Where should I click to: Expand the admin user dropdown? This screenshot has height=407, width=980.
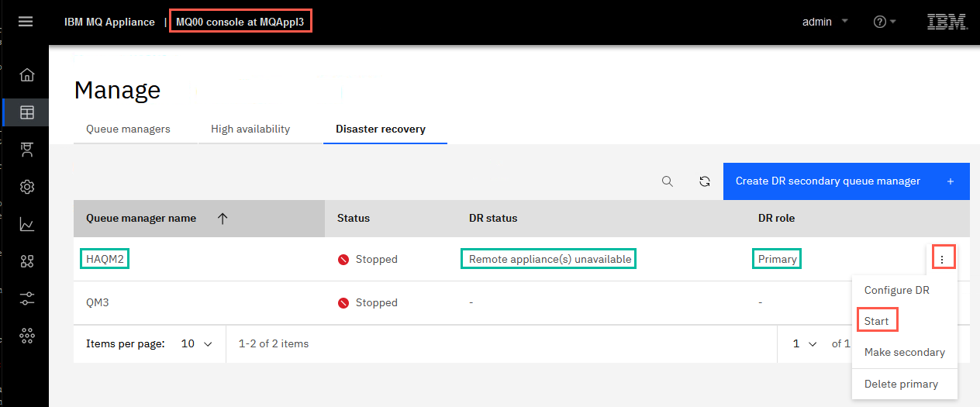pos(825,22)
